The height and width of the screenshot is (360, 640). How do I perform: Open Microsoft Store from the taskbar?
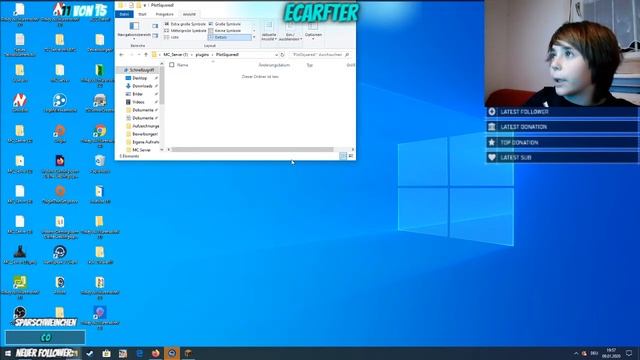tap(107, 353)
